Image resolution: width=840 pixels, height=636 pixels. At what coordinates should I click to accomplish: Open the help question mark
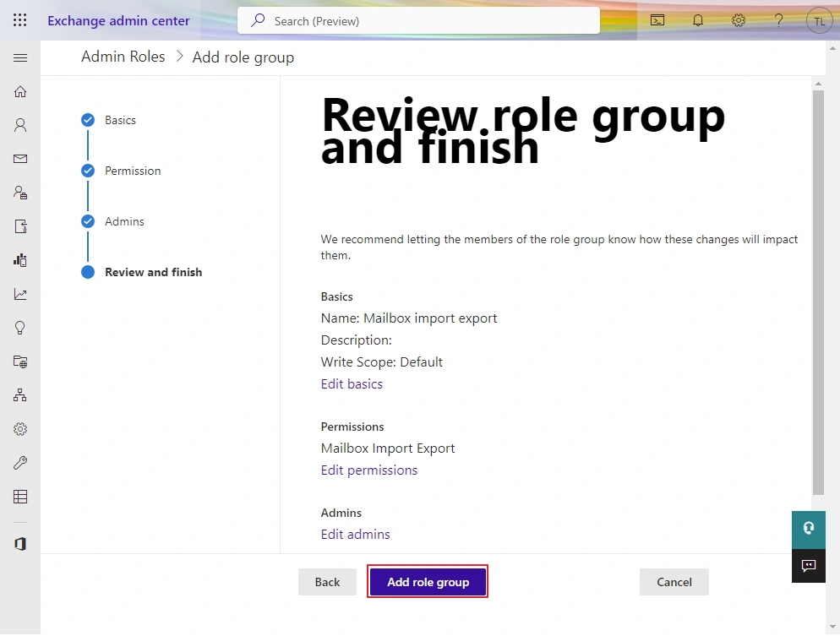pyautogui.click(x=779, y=20)
